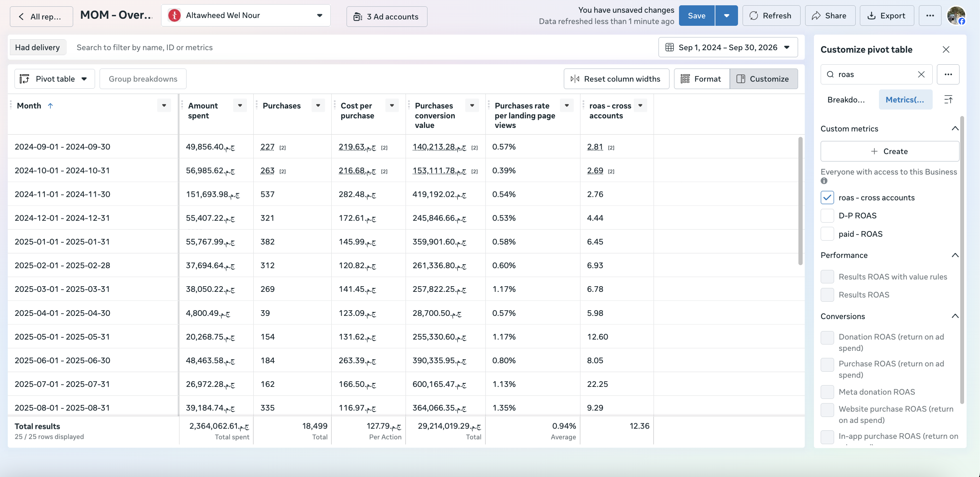Click the sort order icon beside Metrics tab
Screen dimensions: 980x477
pos(948,100)
